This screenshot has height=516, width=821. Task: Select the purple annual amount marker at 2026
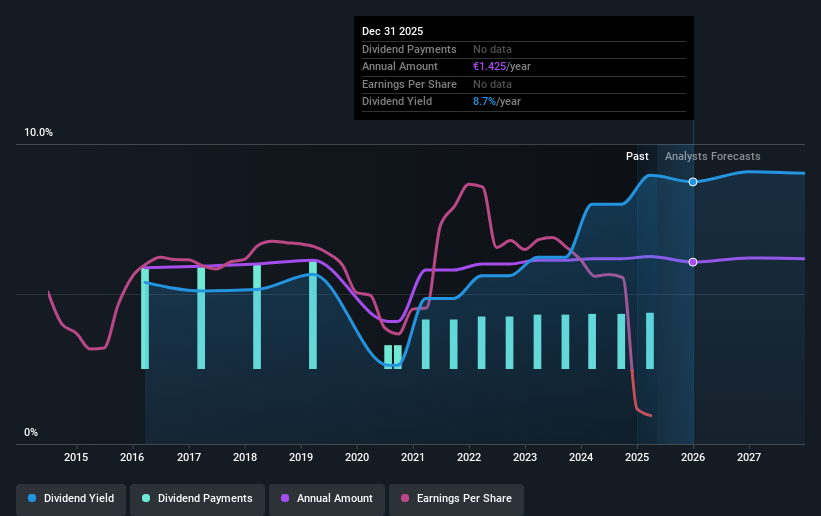click(693, 262)
